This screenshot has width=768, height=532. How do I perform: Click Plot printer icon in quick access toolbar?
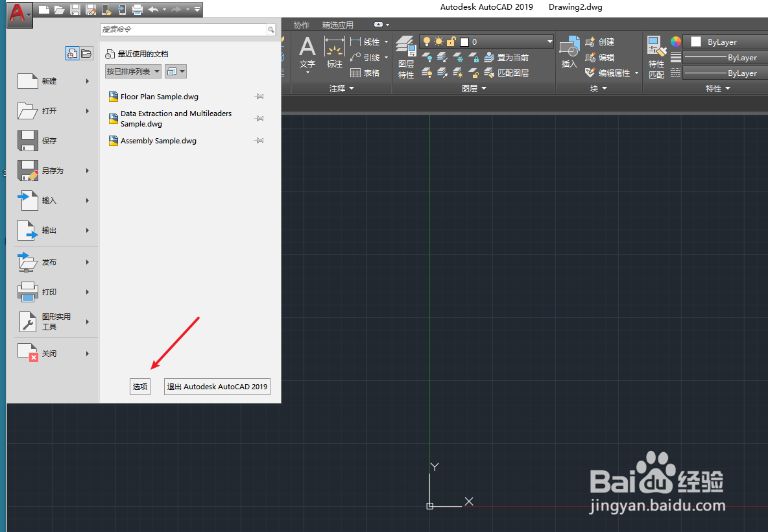(138, 9)
